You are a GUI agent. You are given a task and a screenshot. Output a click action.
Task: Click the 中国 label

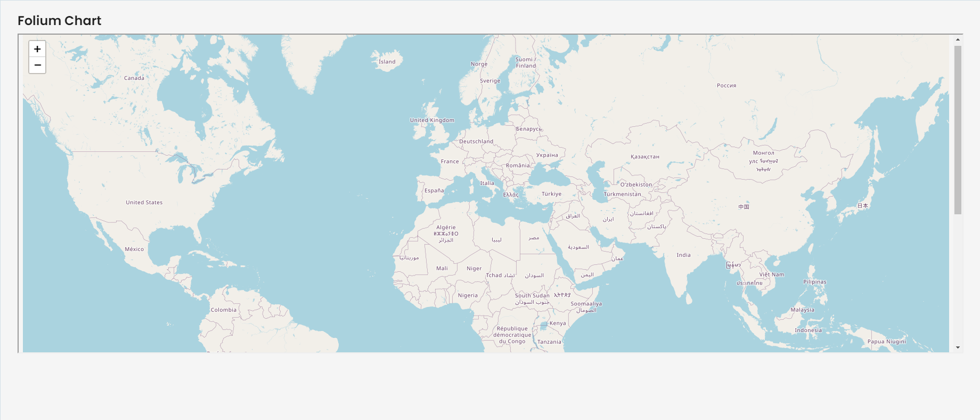[744, 207]
